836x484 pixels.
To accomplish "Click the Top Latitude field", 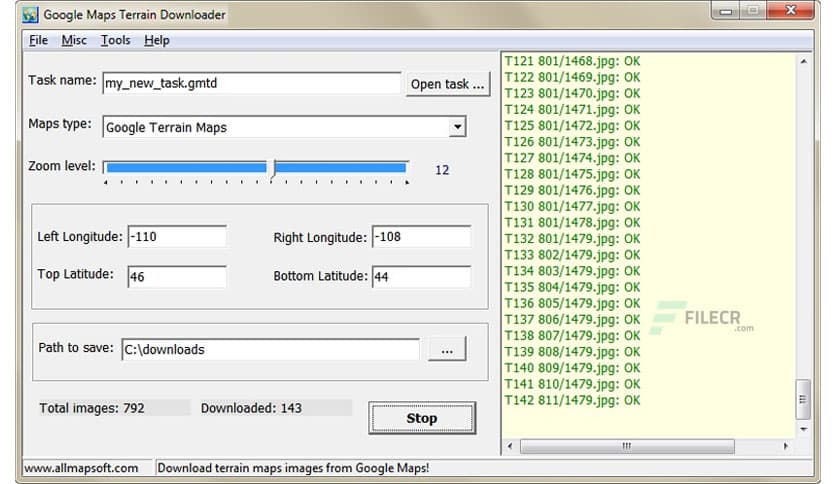I will point(177,277).
